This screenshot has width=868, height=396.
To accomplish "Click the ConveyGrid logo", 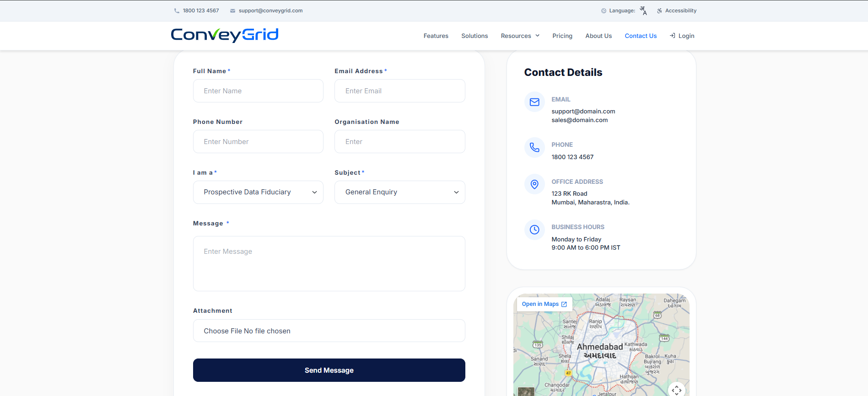I will click(x=225, y=35).
